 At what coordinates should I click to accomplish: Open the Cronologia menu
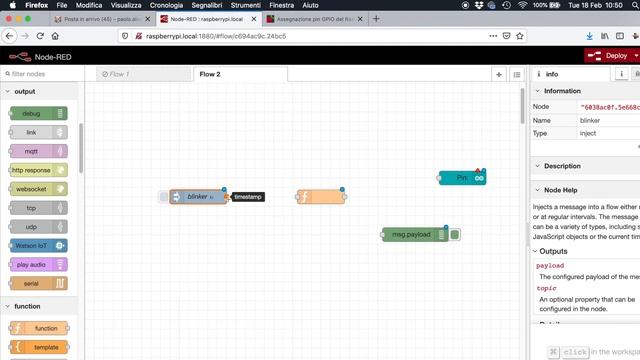coord(166,5)
